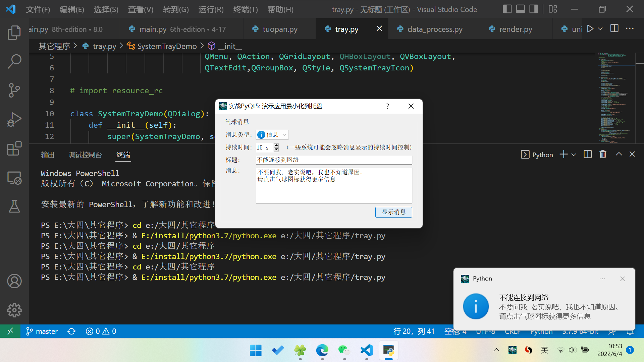
Task: Click the 显示消息 button
Action: (393, 212)
